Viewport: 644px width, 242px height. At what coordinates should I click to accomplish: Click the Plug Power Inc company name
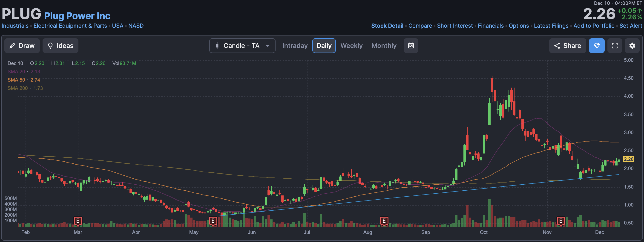coord(77,16)
